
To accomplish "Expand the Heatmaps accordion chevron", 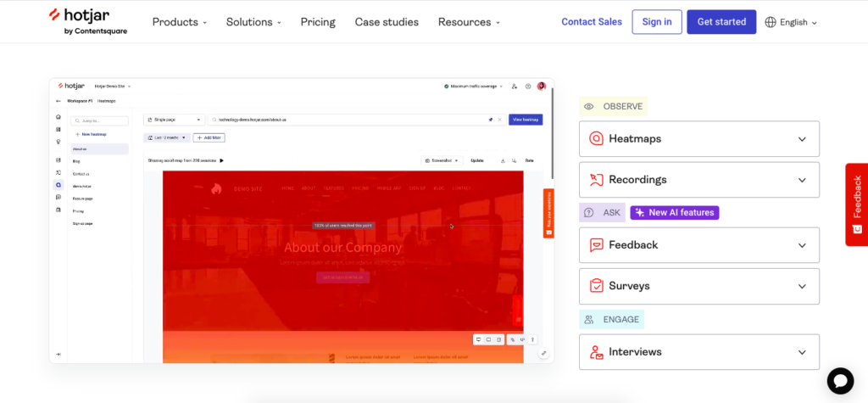I will click(802, 139).
